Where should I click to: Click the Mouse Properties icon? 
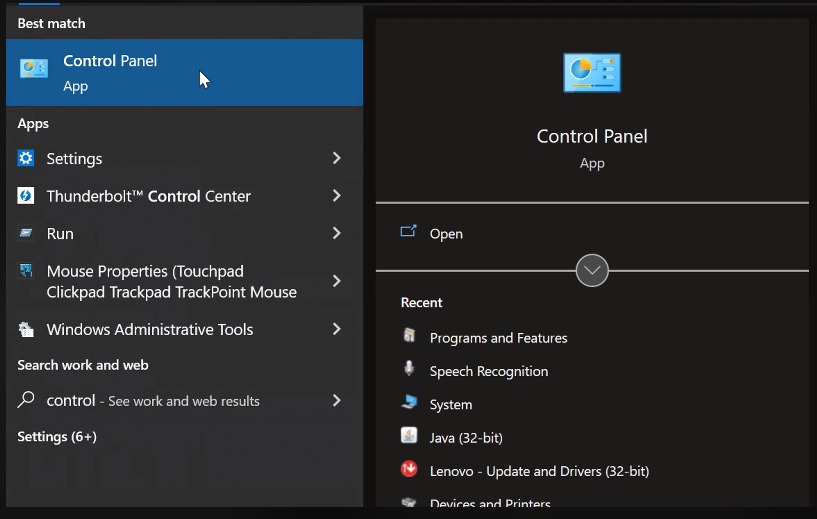(26, 270)
